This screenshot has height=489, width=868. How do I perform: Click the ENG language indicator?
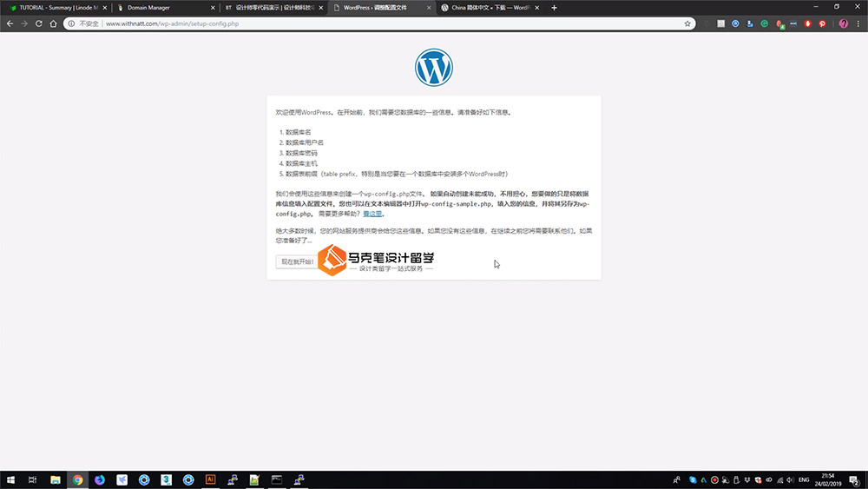pyautogui.click(x=804, y=480)
